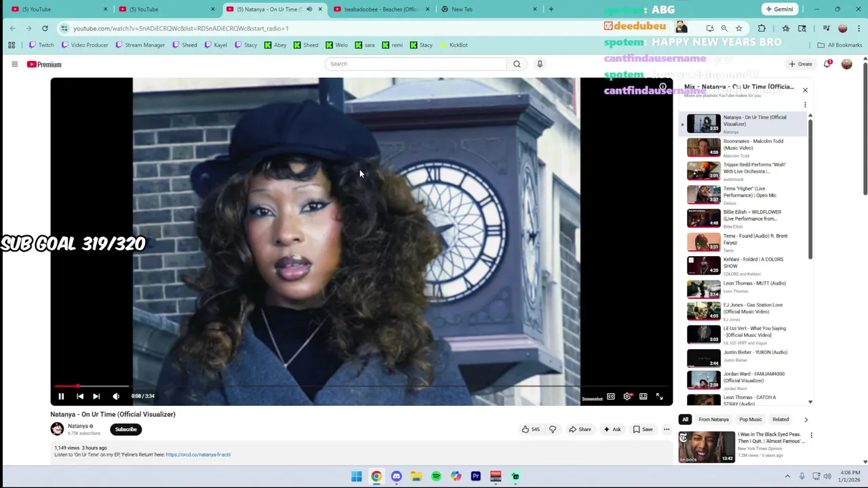Pause the video playback
The width and height of the screenshot is (868, 488).
click(x=61, y=396)
